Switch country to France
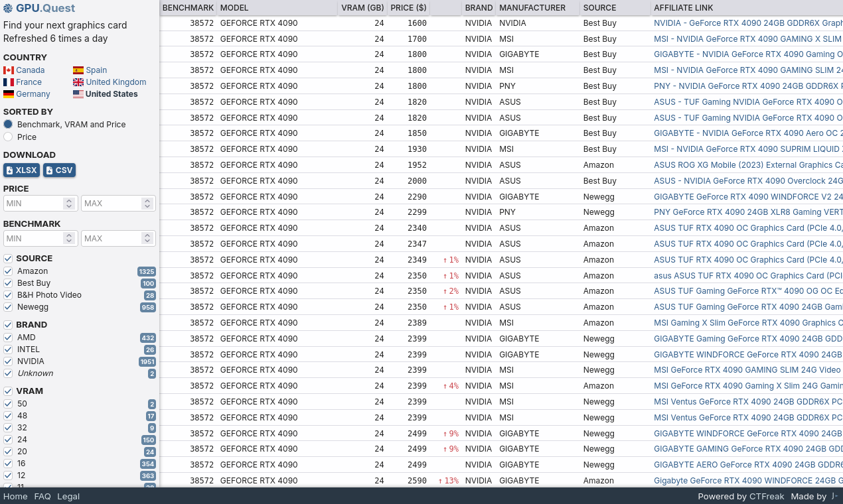 tap(29, 82)
